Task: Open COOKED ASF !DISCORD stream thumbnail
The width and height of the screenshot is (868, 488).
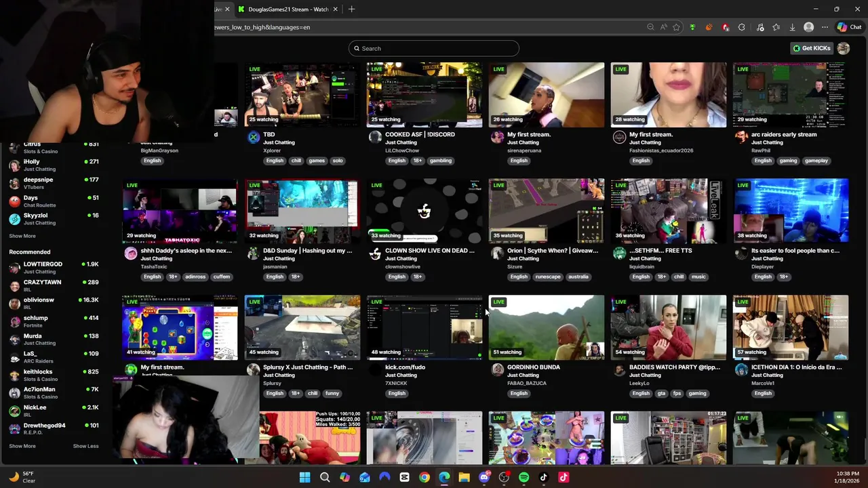Action: [425, 95]
